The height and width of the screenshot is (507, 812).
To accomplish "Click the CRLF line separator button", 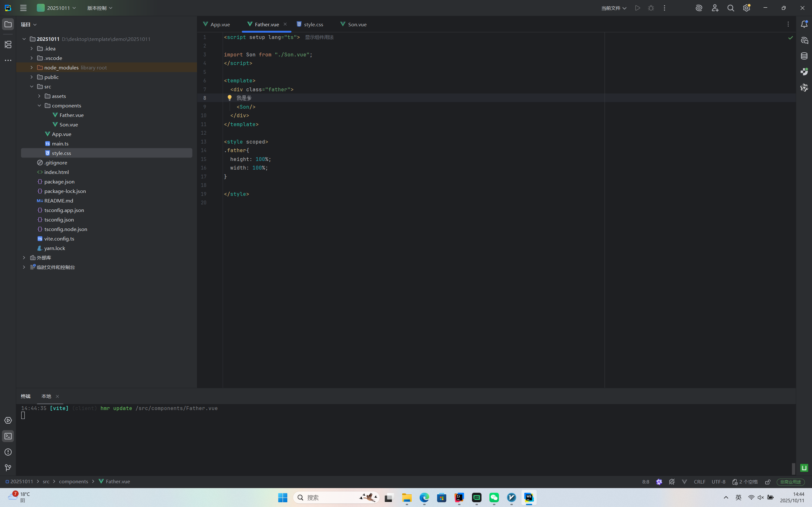I will point(699,482).
